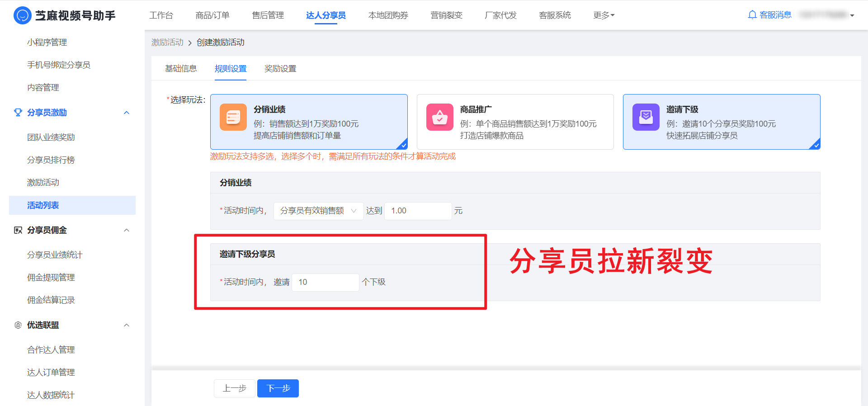Viewport: 868px width, 406px height.
Task: Toggle the 分销业绩 play-type card
Action: coord(309,122)
